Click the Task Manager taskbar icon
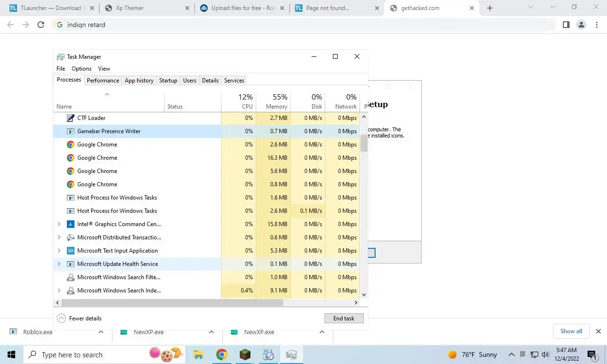Image resolution: width=607 pixels, height=364 pixels. click(x=291, y=355)
